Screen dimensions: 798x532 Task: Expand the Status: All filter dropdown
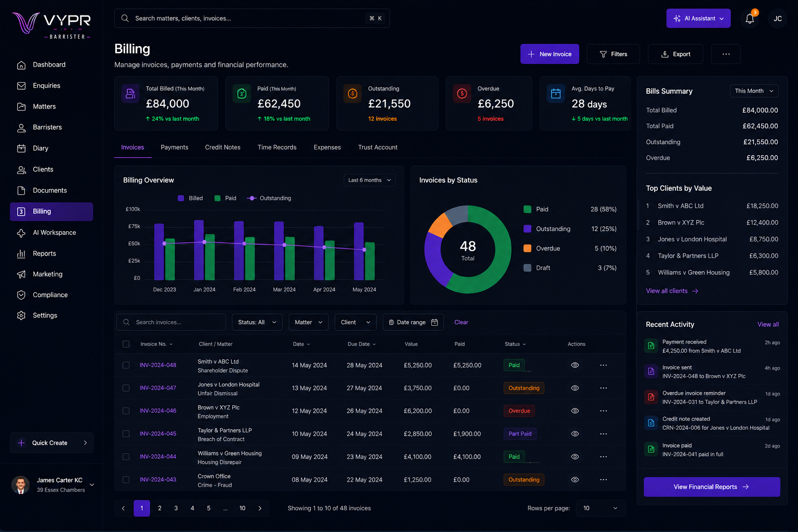(x=257, y=323)
